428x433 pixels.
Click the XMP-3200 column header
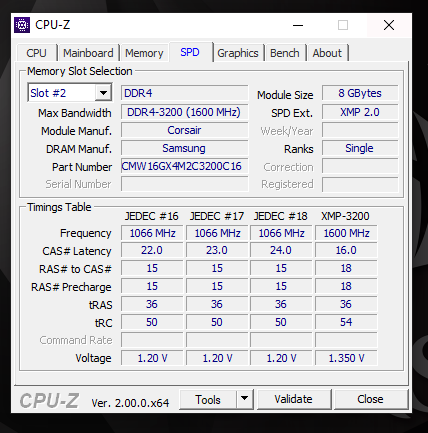345,216
